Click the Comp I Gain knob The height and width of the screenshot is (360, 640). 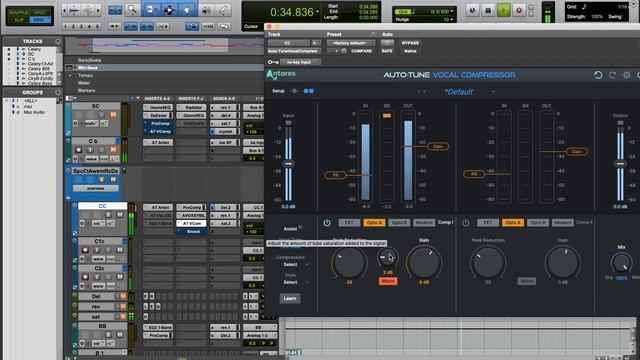424,262
